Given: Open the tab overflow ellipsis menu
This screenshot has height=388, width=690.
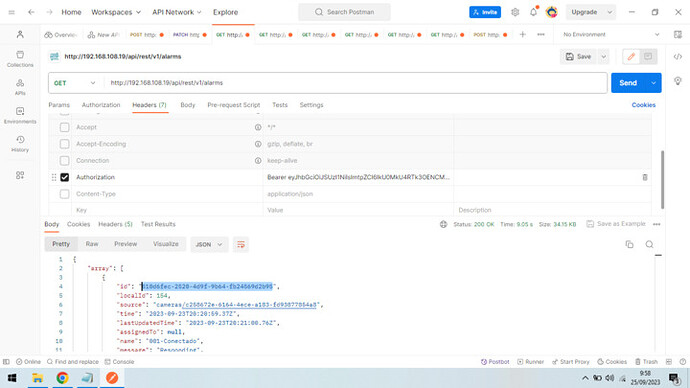Looking at the screenshot, I should pyautogui.click(x=541, y=34).
